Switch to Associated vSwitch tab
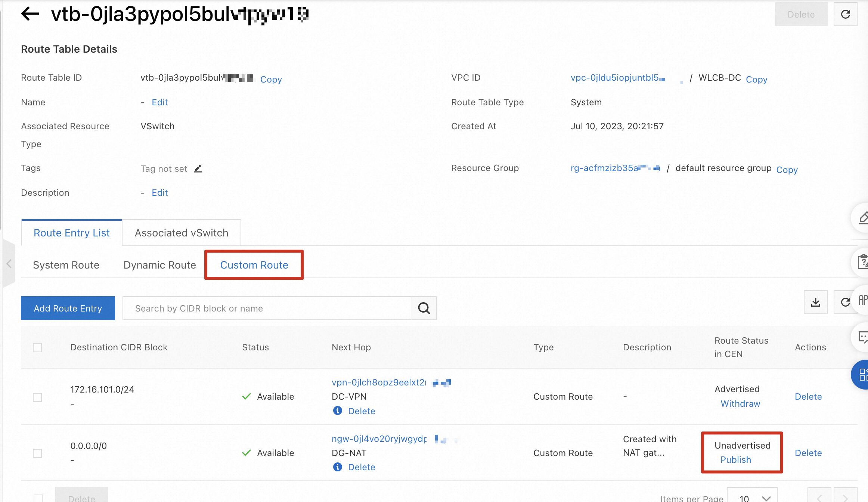Screen dimensions: 868x502 (182, 233)
